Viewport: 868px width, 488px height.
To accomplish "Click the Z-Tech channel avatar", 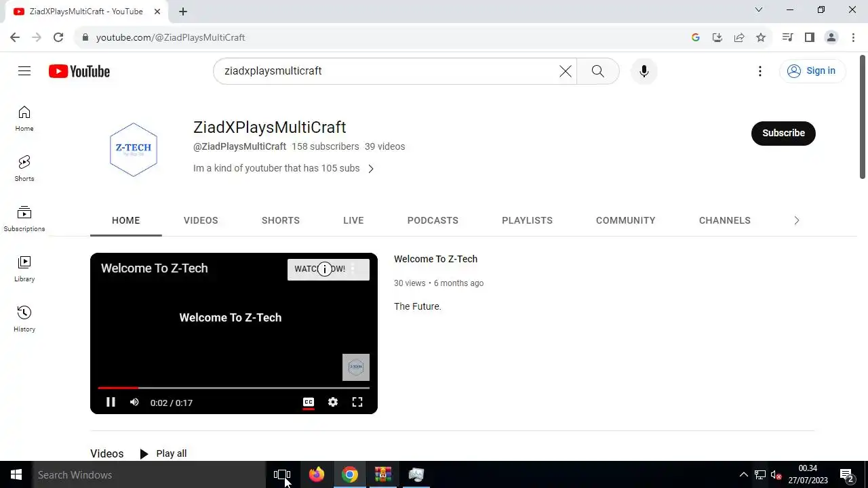I will click(134, 150).
